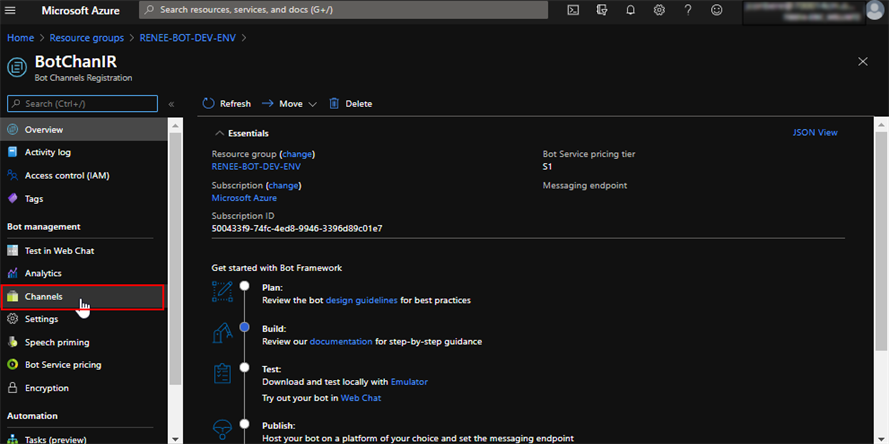889x444 pixels.
Task: Select Tags in the sidebar
Action: point(84,199)
